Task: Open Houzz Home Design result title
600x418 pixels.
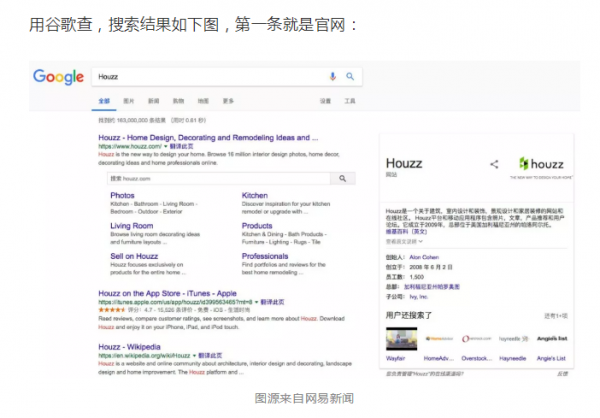Action: click(x=208, y=137)
